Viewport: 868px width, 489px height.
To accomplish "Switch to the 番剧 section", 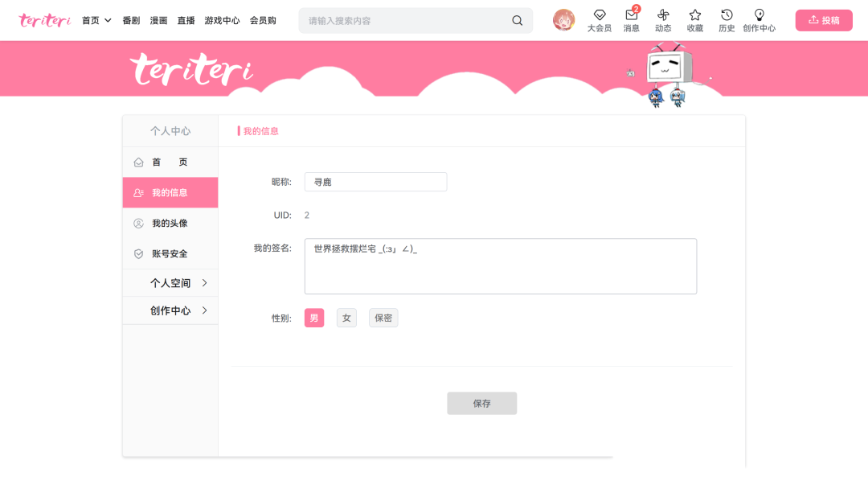I will point(131,20).
